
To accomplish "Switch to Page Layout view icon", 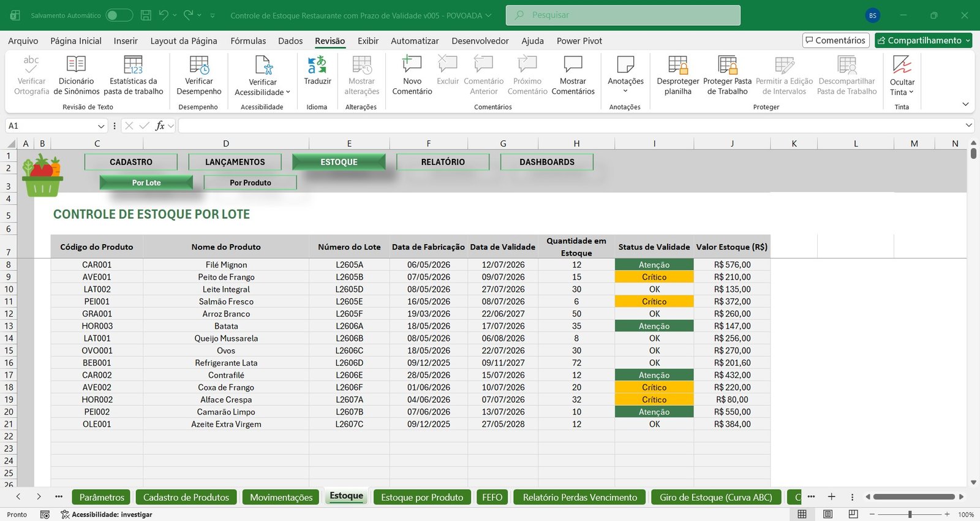I will [x=827, y=514].
